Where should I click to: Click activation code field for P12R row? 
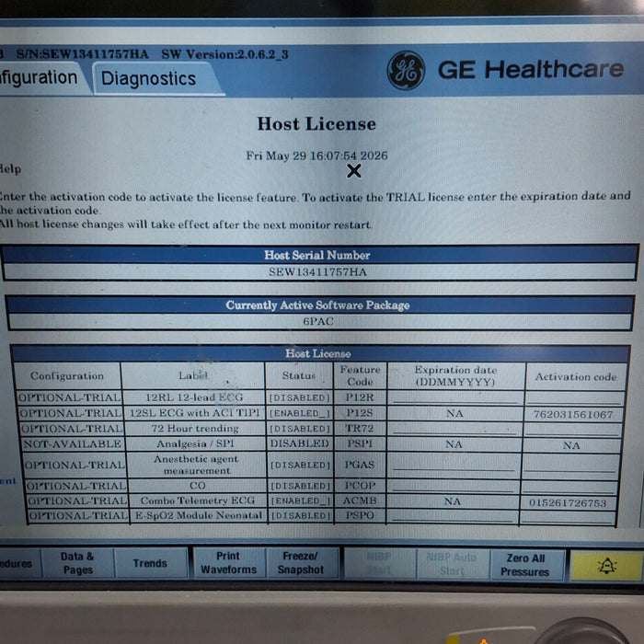[575, 398]
